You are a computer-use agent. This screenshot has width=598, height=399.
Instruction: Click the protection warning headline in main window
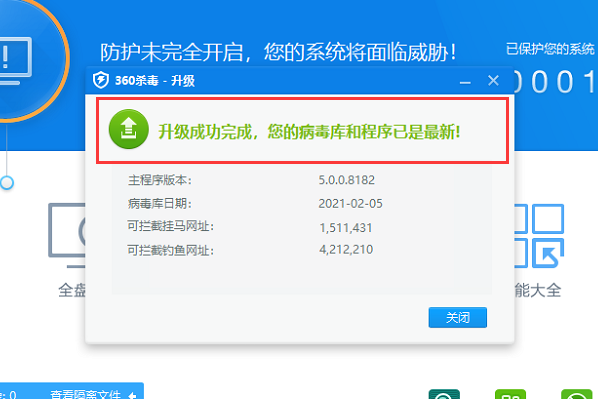278,52
